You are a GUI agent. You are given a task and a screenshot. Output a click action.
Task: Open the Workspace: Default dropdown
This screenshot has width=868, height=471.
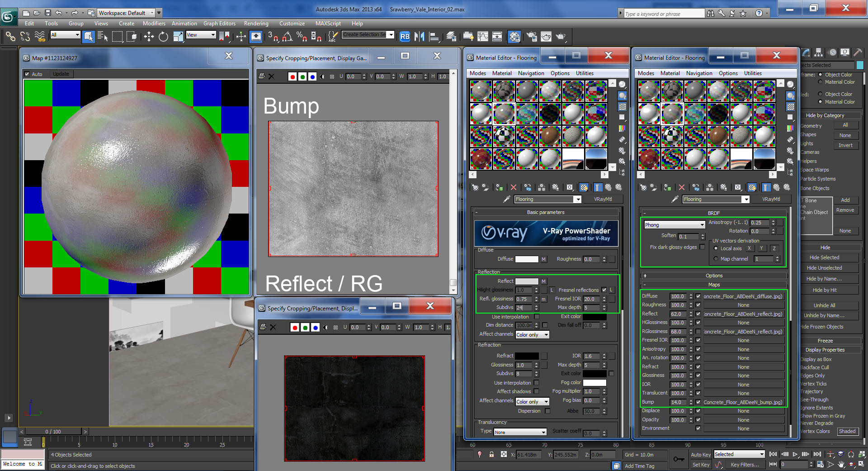(x=126, y=13)
